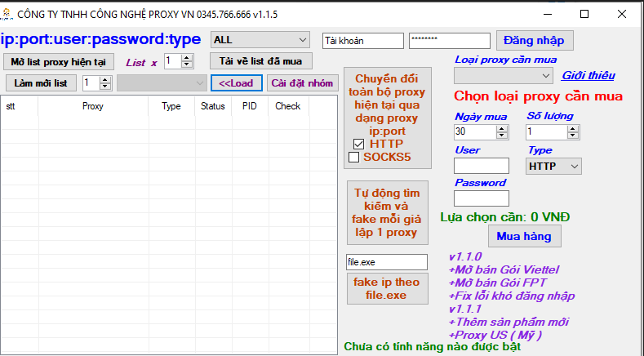
Task: Click the file.exe text field
Action: coord(386,262)
